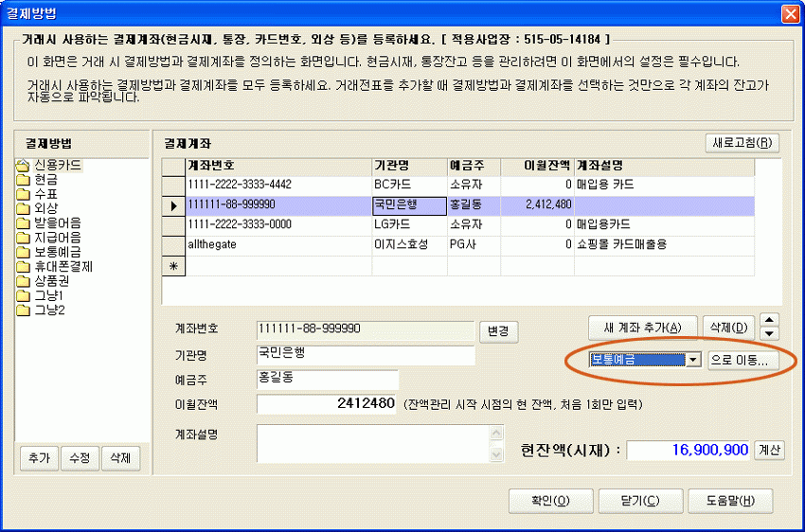Screen dimensions: 805x532
Task: Click the 변경 button next to 계좌번호
Action: tap(498, 331)
